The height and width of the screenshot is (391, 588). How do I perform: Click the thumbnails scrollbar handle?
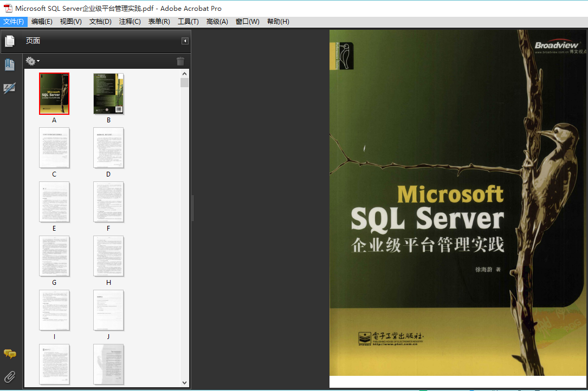coord(184,82)
